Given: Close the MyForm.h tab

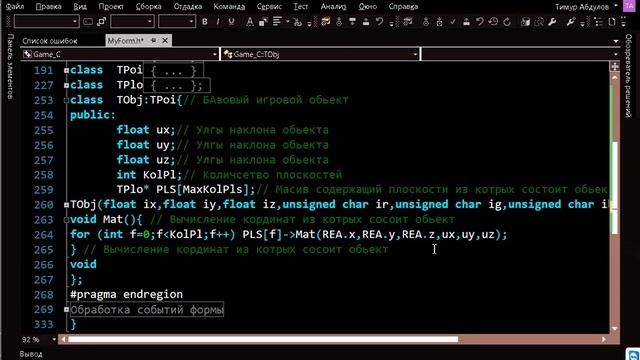Looking at the screenshot, I should (x=165, y=40).
